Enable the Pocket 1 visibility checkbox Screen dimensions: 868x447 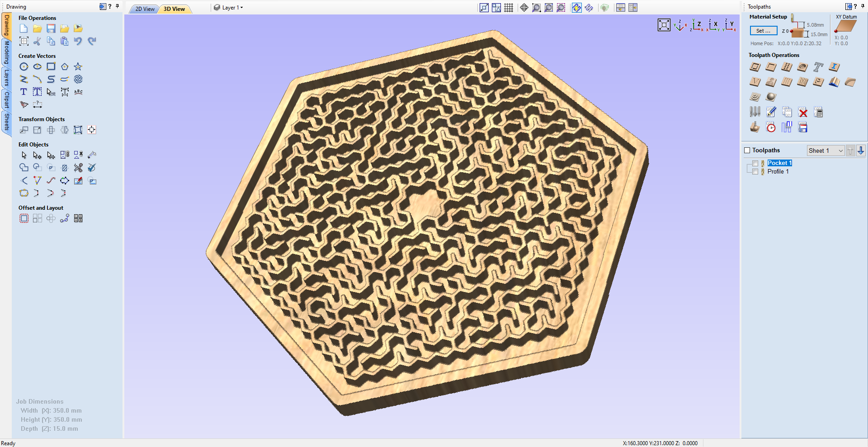755,163
